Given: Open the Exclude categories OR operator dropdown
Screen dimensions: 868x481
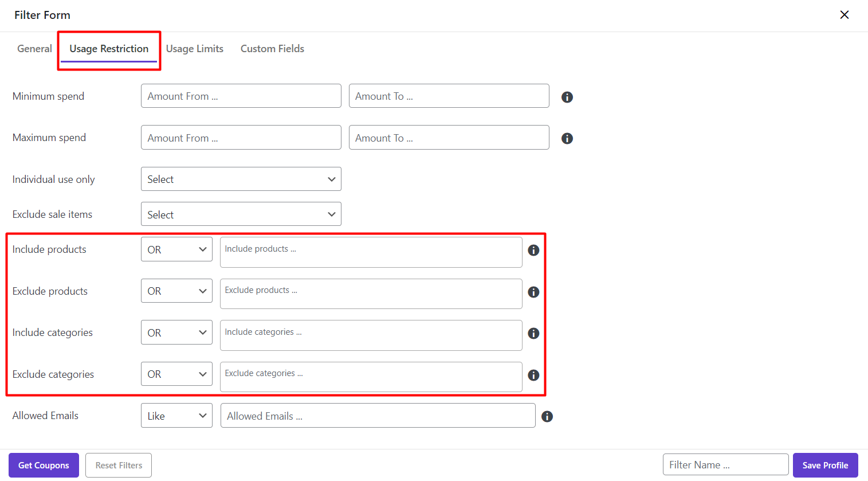Looking at the screenshot, I should tap(176, 374).
